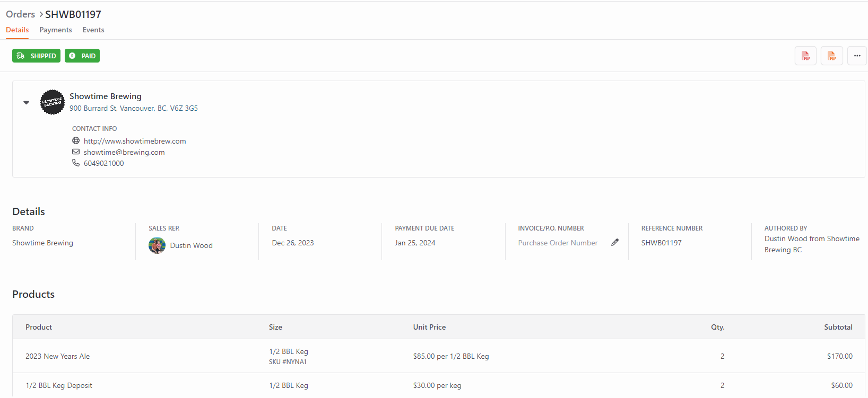The width and height of the screenshot is (868, 398).
Task: Click the $30.00 per keg price
Action: click(437, 385)
